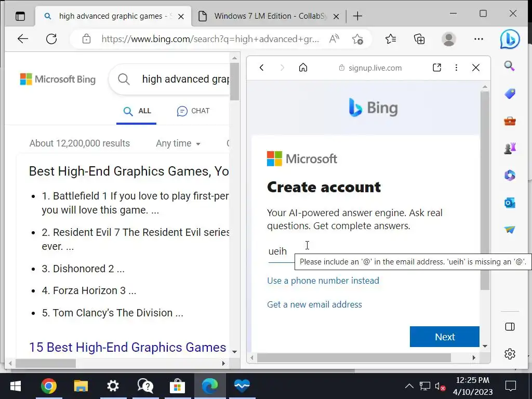Click the results page vertical scrollbar thumb
The height and width of the screenshot is (399, 532).
click(x=234, y=82)
